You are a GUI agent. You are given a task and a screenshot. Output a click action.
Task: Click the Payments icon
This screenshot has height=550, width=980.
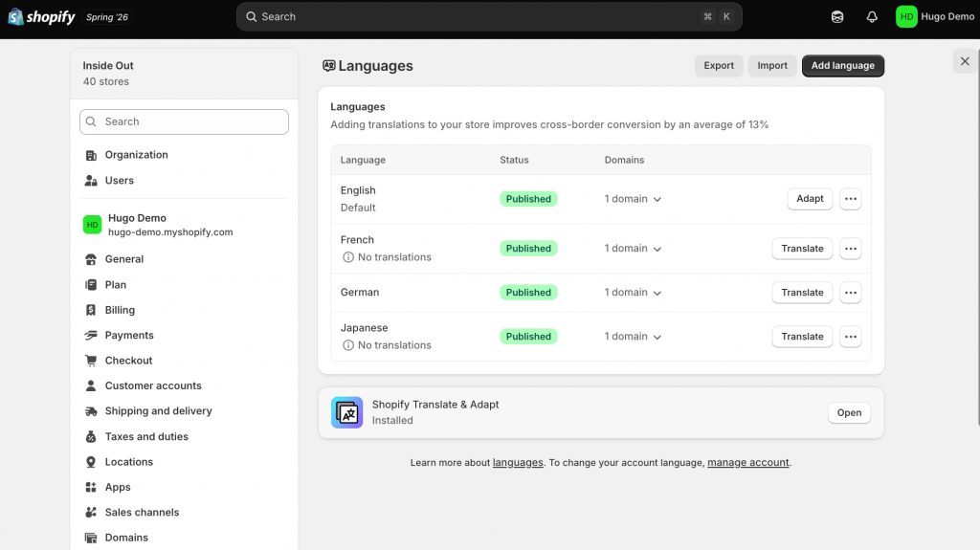tap(91, 336)
